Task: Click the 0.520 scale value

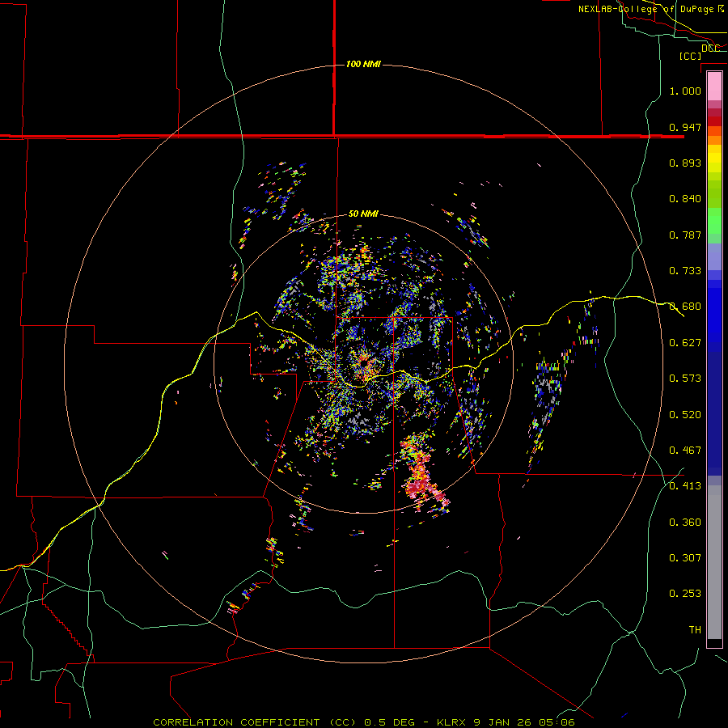Action: point(685,415)
